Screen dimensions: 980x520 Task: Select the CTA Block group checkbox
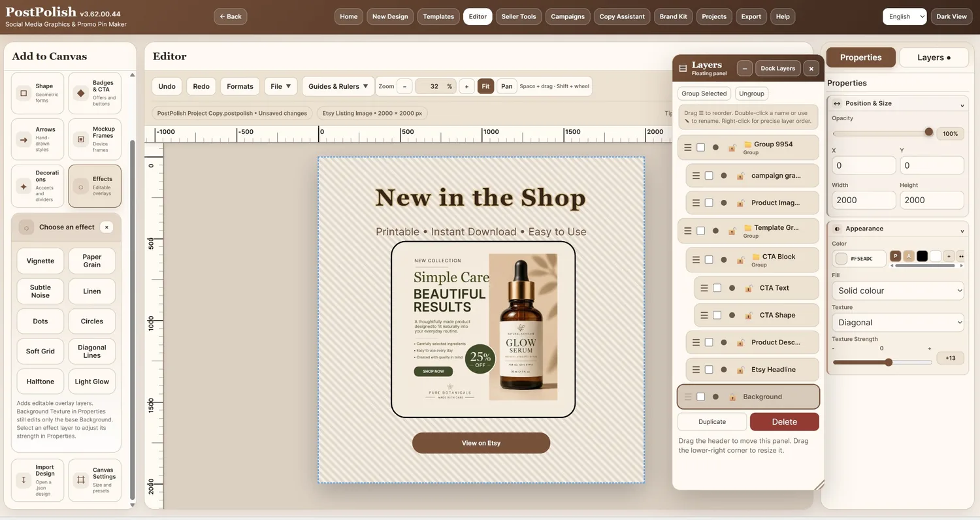[x=709, y=260]
